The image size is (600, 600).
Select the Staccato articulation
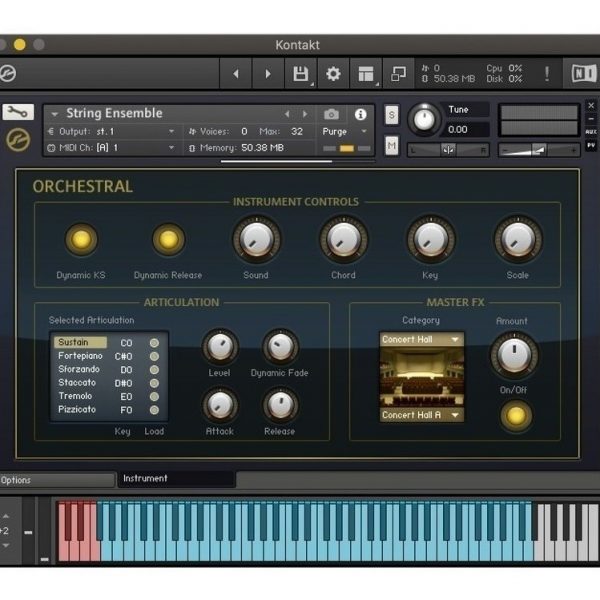coord(77,383)
